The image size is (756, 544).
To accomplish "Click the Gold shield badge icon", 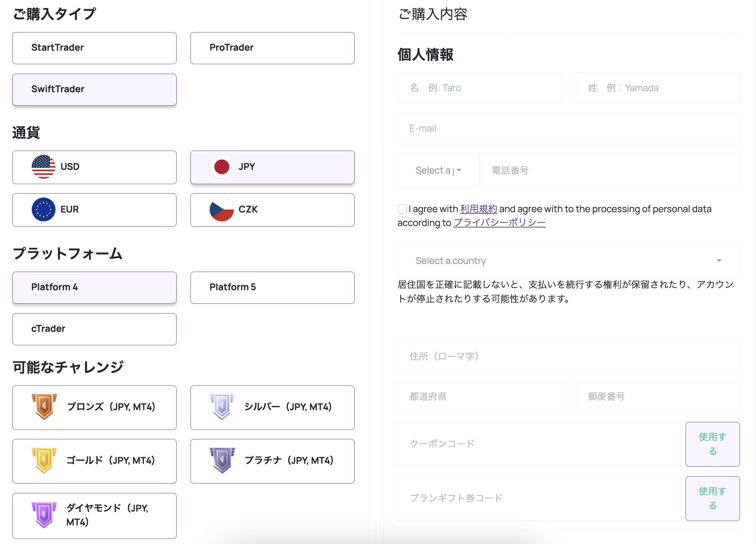I will (44, 461).
